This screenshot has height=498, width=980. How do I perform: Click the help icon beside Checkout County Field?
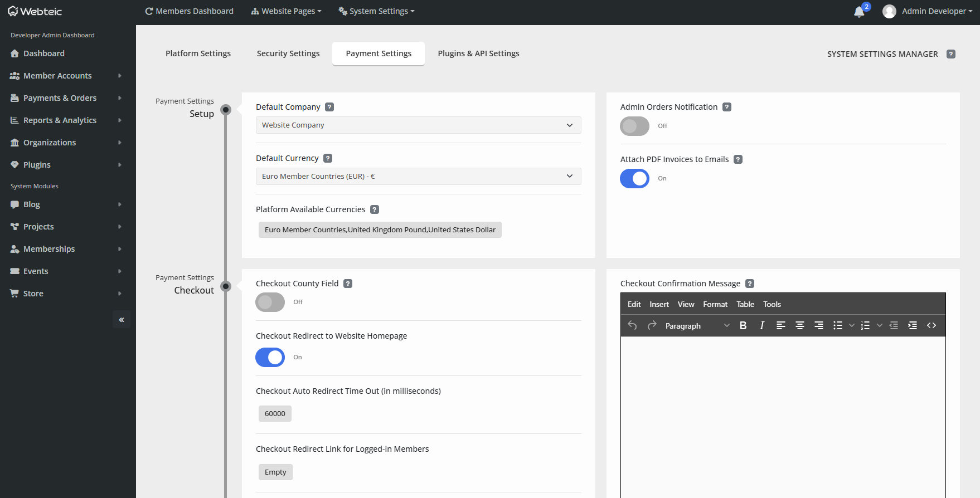point(348,284)
